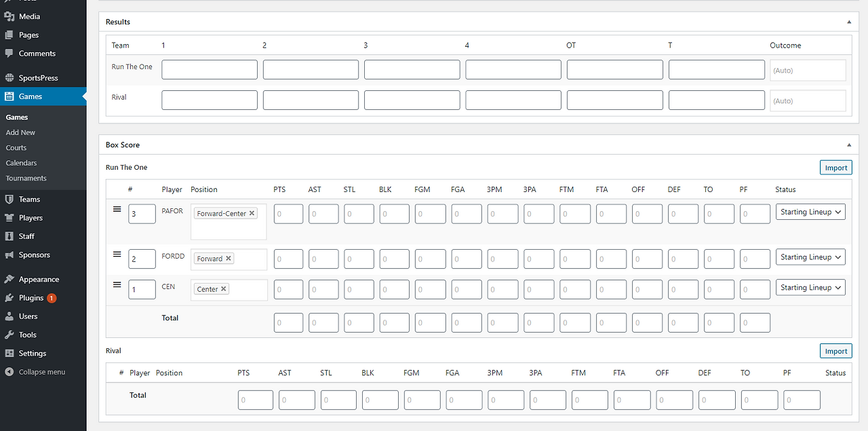Viewport: 868px width, 431px height.
Task: Click the SportsPress globe icon
Action: pos(9,78)
